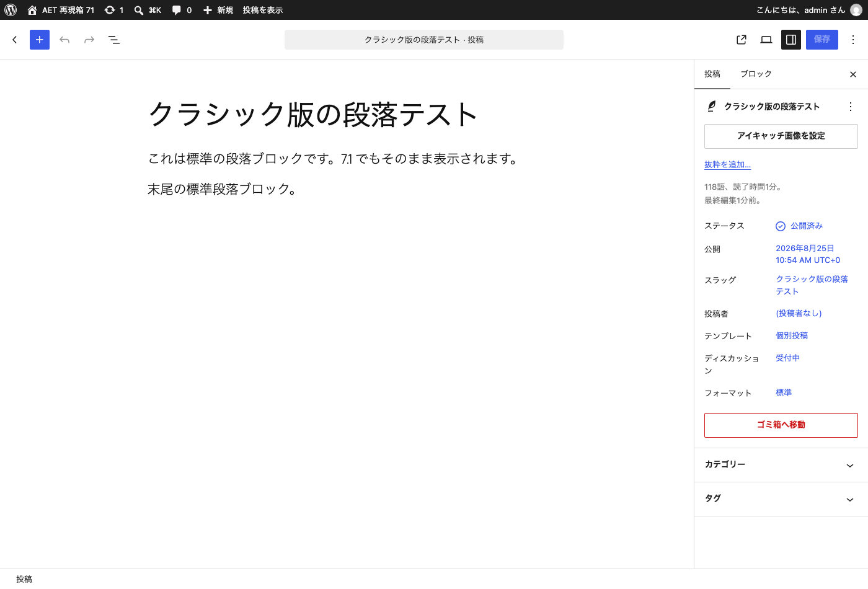Click the こんにちは、admin さん account greeting
The image size is (868, 589).
800,10
